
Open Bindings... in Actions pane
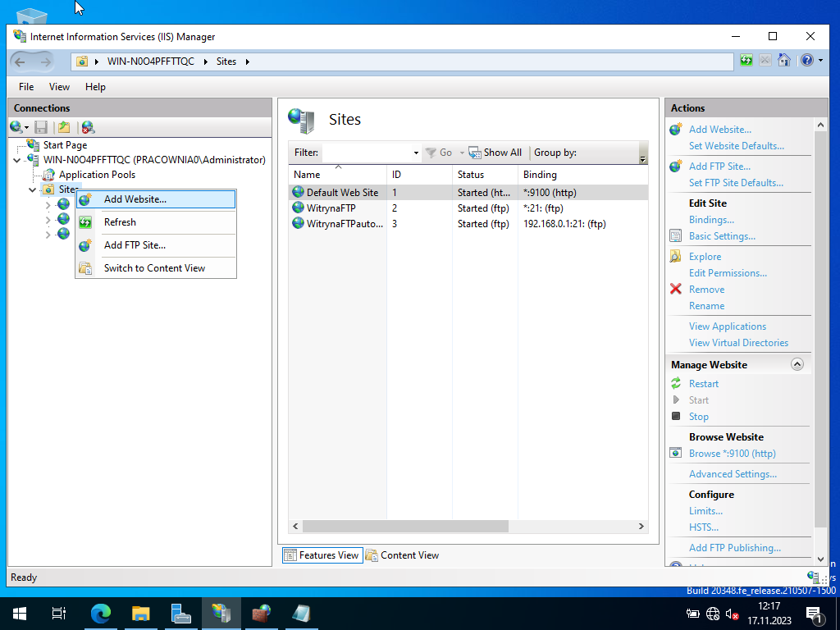[711, 220]
